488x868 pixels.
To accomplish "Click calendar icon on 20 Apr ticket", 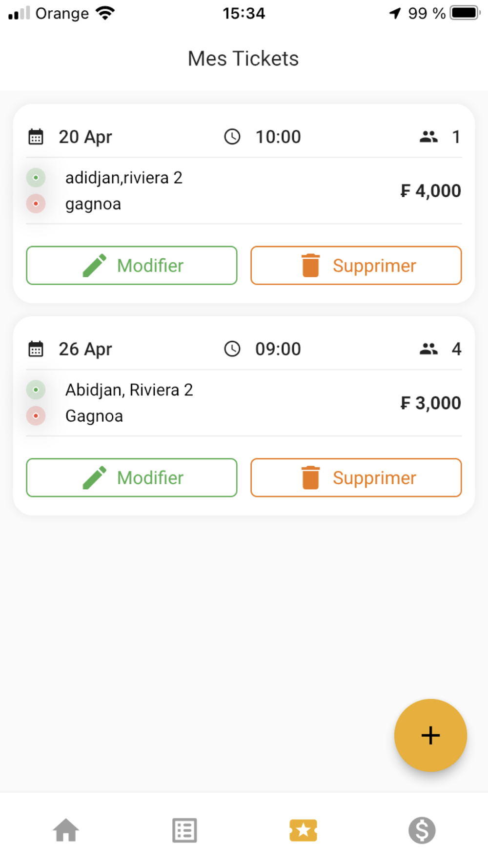I will [x=36, y=137].
